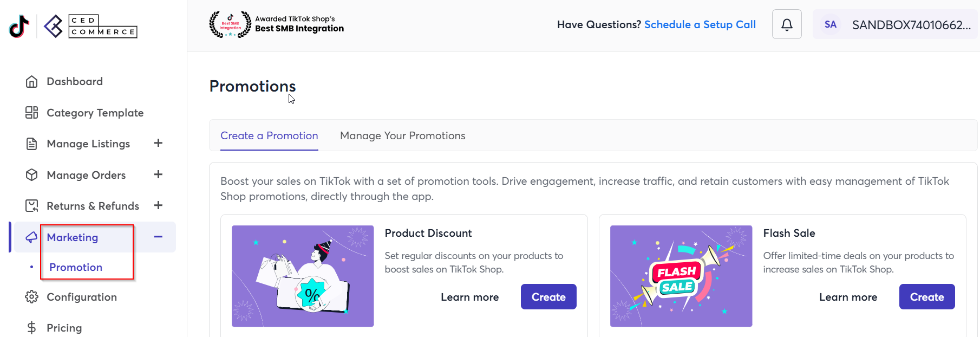
Task: Click the Category Template grid icon
Action: pos(32,113)
